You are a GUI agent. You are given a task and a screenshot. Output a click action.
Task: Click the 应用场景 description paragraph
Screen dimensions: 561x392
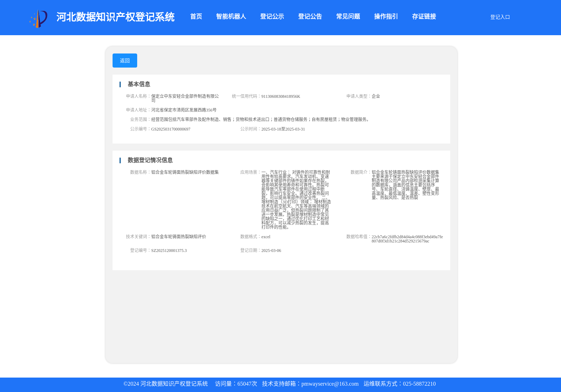[x=296, y=200]
